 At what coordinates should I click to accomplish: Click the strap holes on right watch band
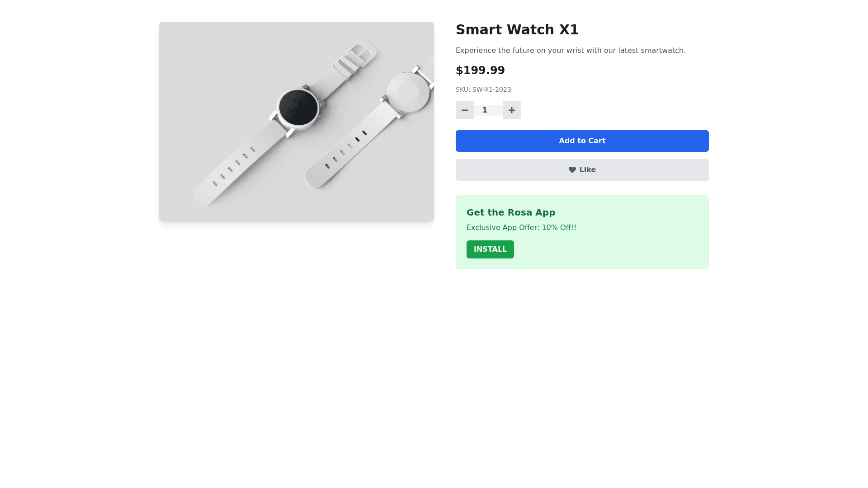(346, 149)
